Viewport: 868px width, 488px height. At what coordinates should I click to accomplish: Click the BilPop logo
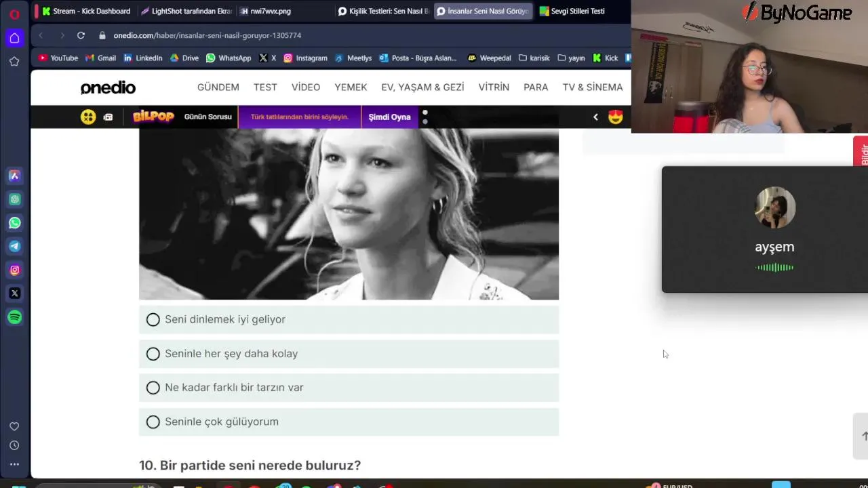[153, 117]
